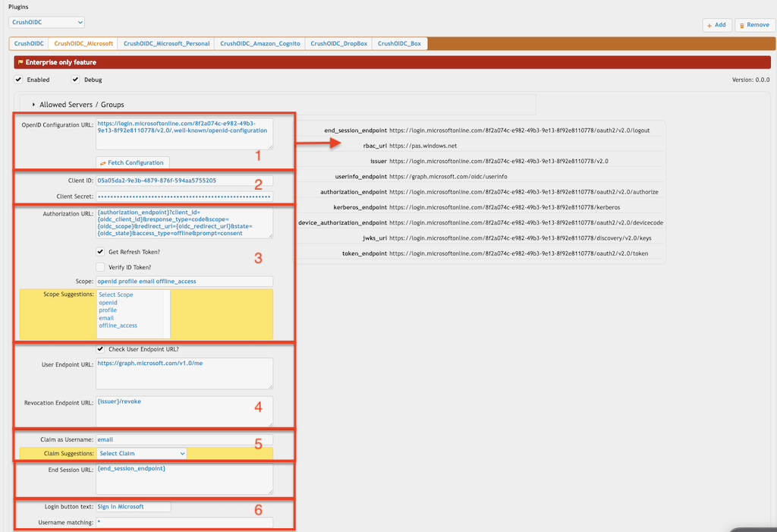Click the kerberos_endpoint URL value
777x532 pixels.
505,207
